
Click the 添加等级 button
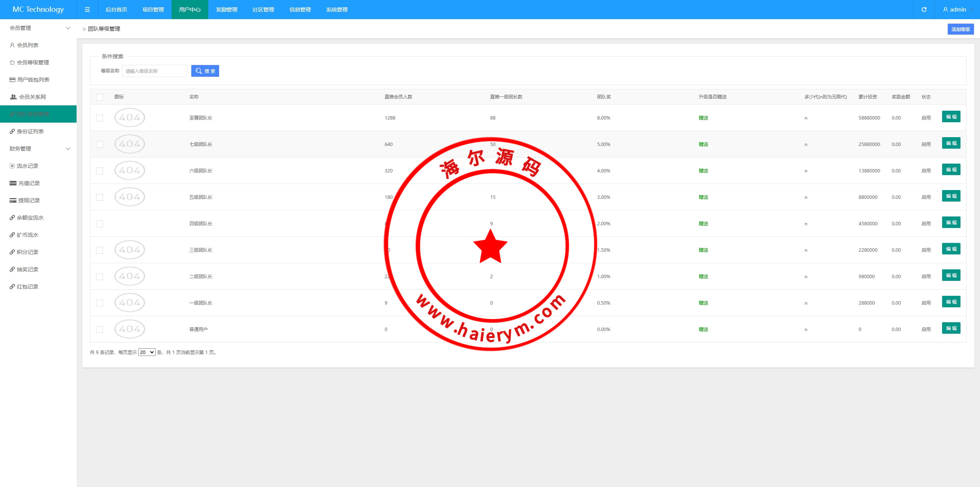[x=960, y=29]
